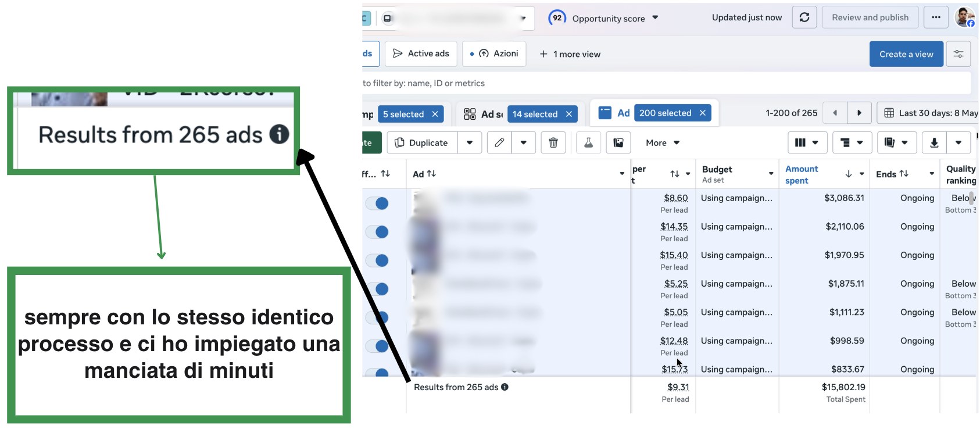Click Review and publish button
Screen dimensions: 980x429
coord(870,17)
